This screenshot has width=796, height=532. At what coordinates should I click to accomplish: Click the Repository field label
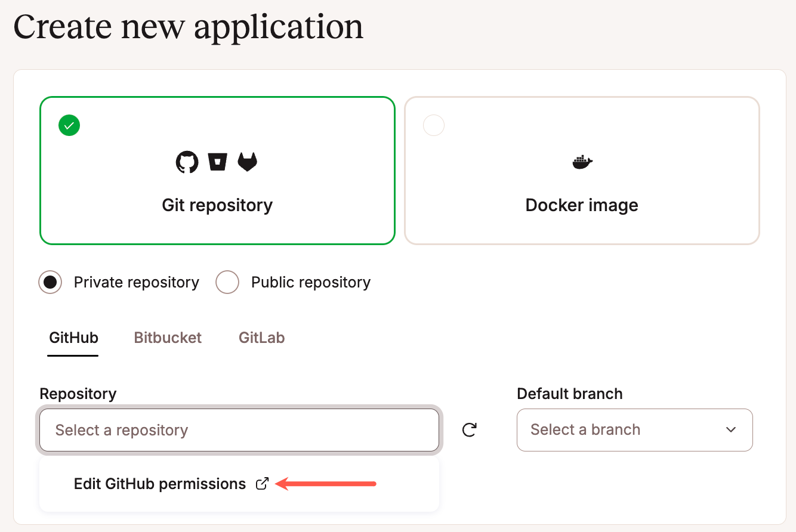click(x=78, y=394)
